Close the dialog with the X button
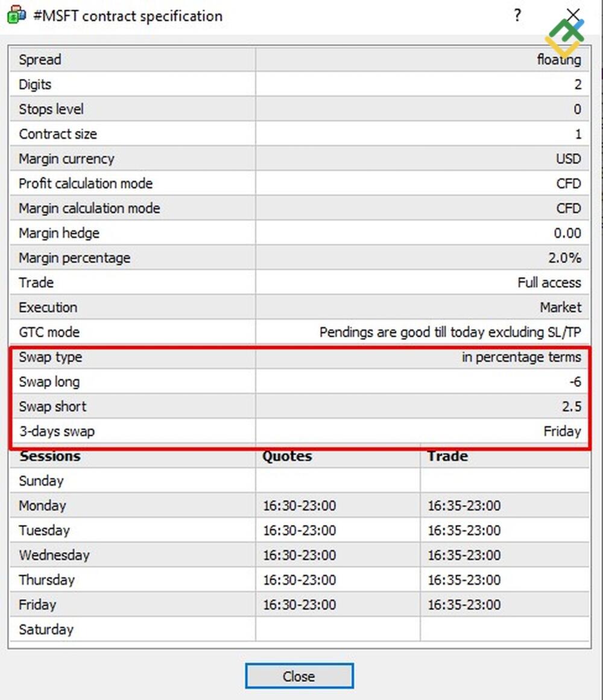The image size is (603, 700). pyautogui.click(x=573, y=14)
